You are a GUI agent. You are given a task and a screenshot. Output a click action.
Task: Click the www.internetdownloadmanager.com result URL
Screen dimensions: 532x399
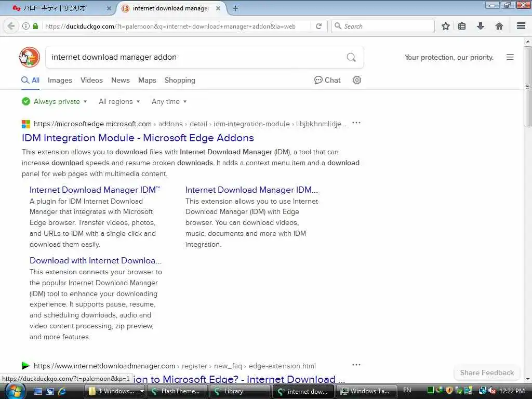pyautogui.click(x=104, y=366)
